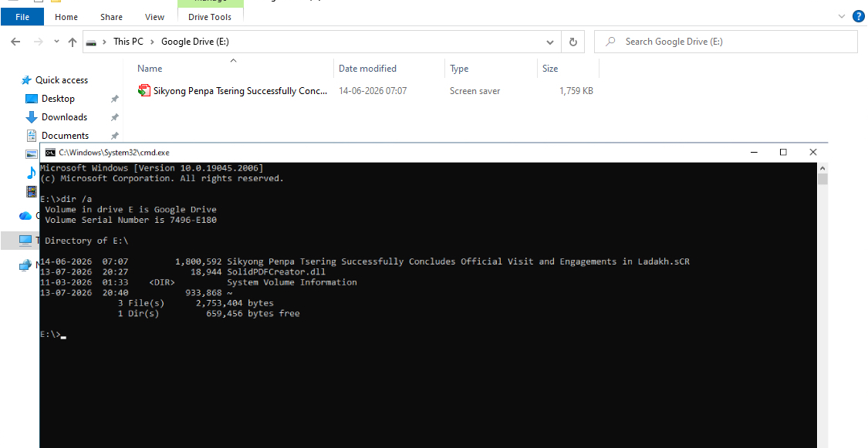Switch to the Share ribbon tab
This screenshot has width=868, height=448.
[111, 17]
